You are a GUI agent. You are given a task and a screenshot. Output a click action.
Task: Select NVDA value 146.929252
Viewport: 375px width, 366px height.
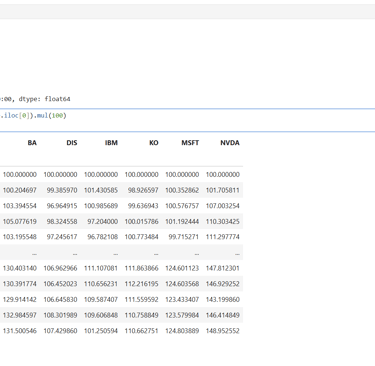[223, 284]
